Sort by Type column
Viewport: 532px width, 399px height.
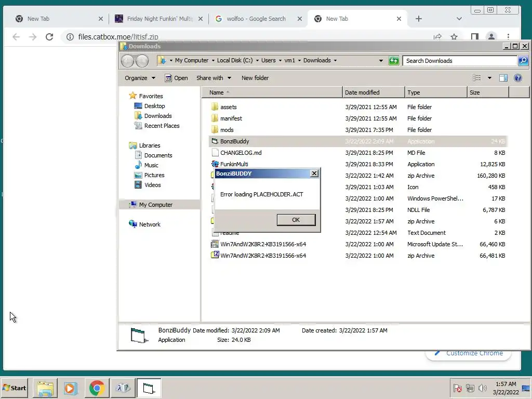click(x=436, y=92)
